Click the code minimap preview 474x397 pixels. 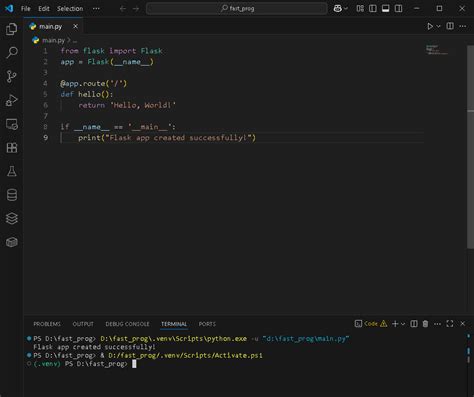[437, 50]
